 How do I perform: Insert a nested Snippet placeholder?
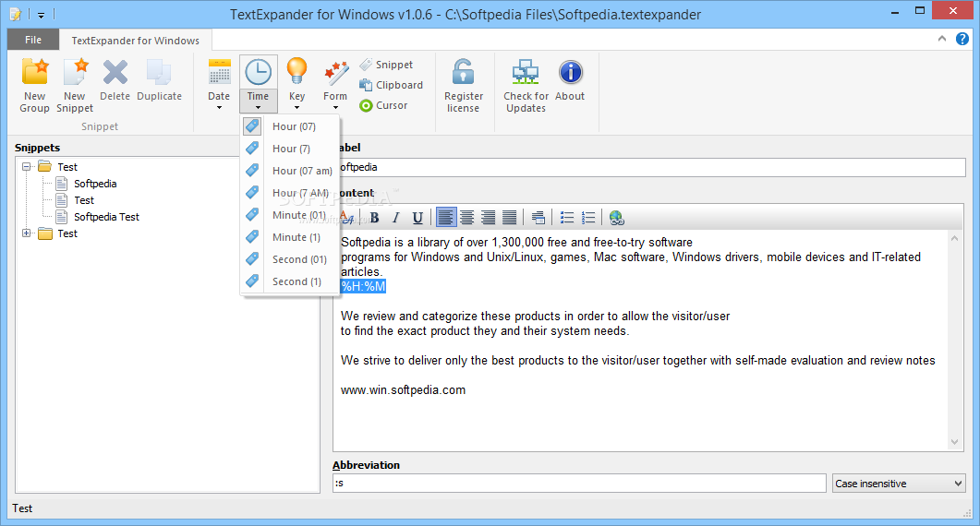(x=386, y=65)
